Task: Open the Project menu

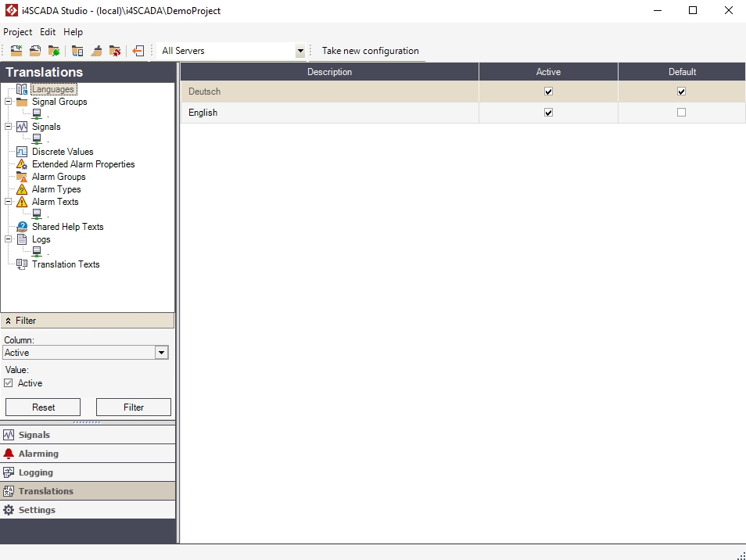Action: [17, 32]
